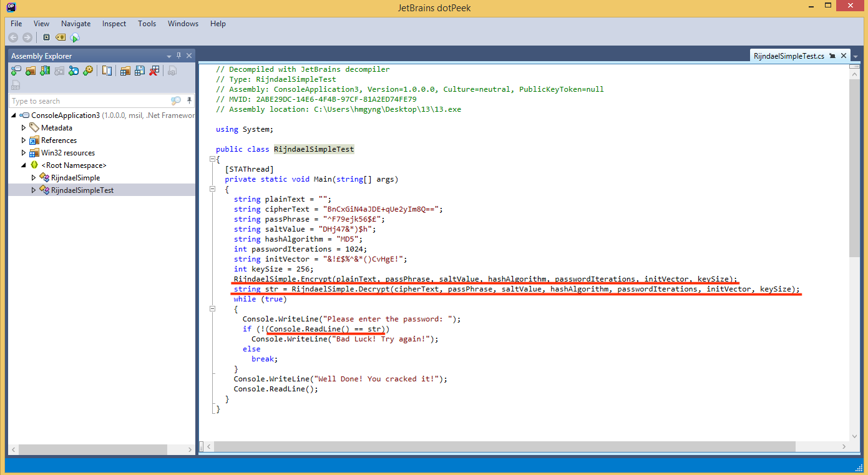Click the Navigate Backward arrow in main toolbar
The height and width of the screenshot is (475, 868).
(x=13, y=37)
